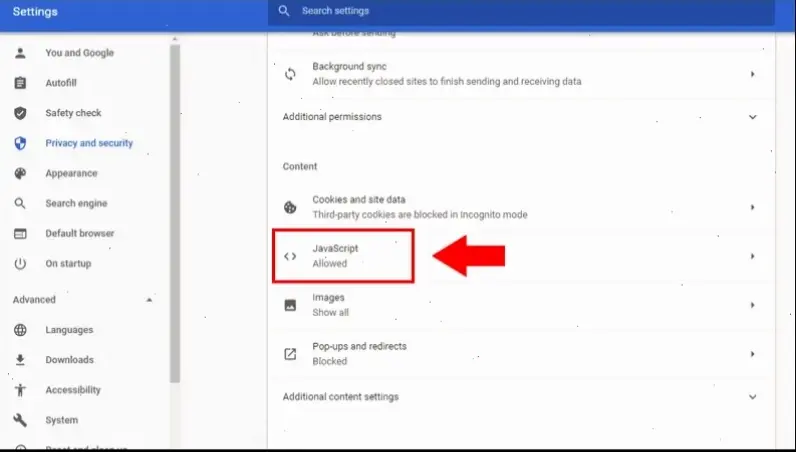Go to the Search engine settings

click(76, 203)
